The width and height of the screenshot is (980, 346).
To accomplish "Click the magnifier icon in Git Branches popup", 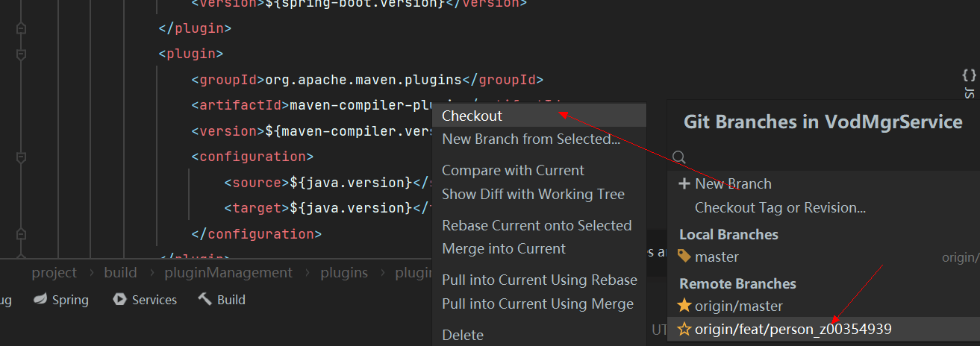I will [678, 157].
